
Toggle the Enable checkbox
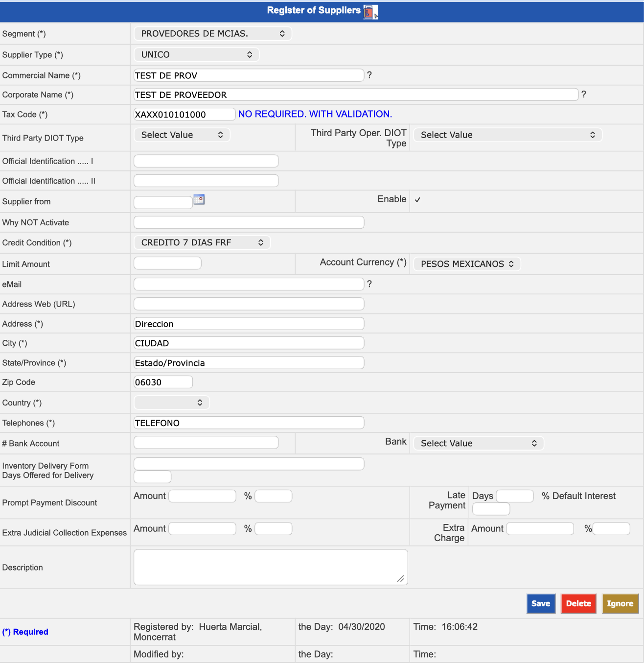(x=417, y=200)
